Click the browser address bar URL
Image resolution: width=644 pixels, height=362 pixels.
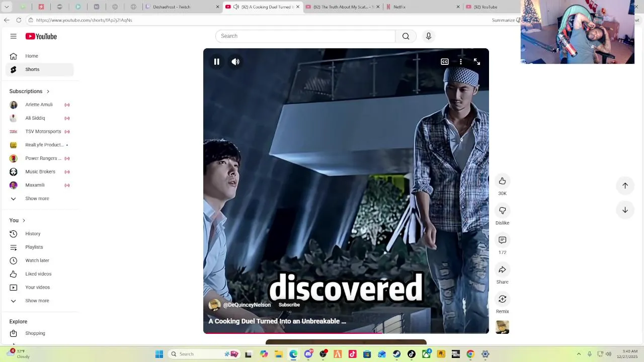(84, 20)
